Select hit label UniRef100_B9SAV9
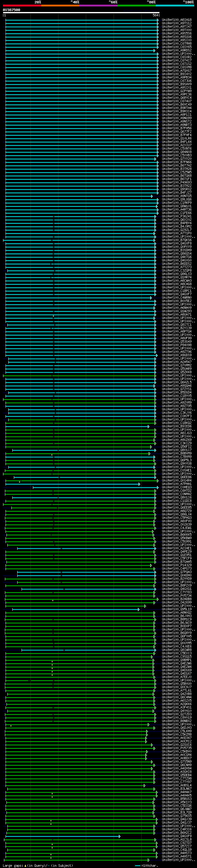This screenshot has width=197, height=868. tap(177, 84)
